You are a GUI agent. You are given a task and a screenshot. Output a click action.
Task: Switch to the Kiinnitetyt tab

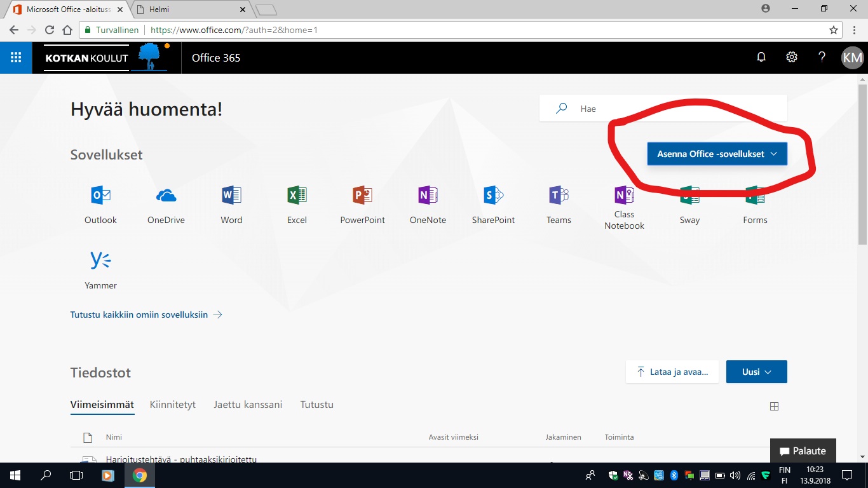[173, 405]
